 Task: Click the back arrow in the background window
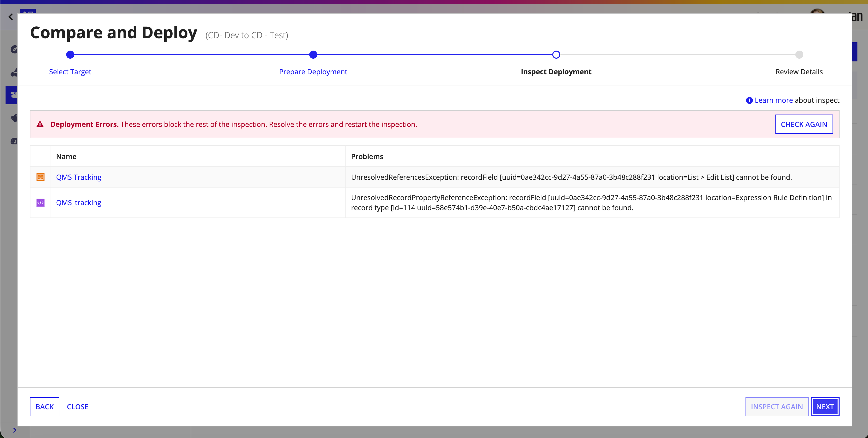11,17
